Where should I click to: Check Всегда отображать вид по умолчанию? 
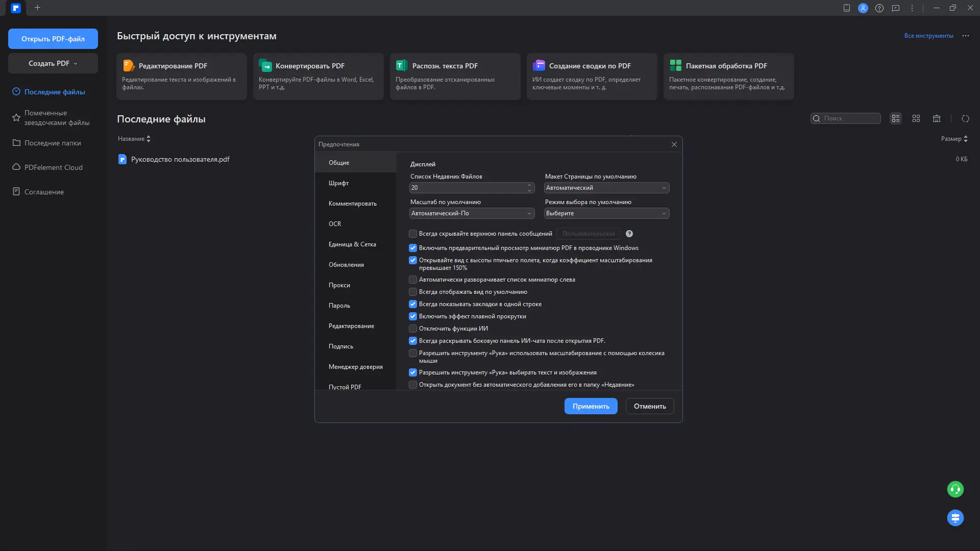click(413, 292)
